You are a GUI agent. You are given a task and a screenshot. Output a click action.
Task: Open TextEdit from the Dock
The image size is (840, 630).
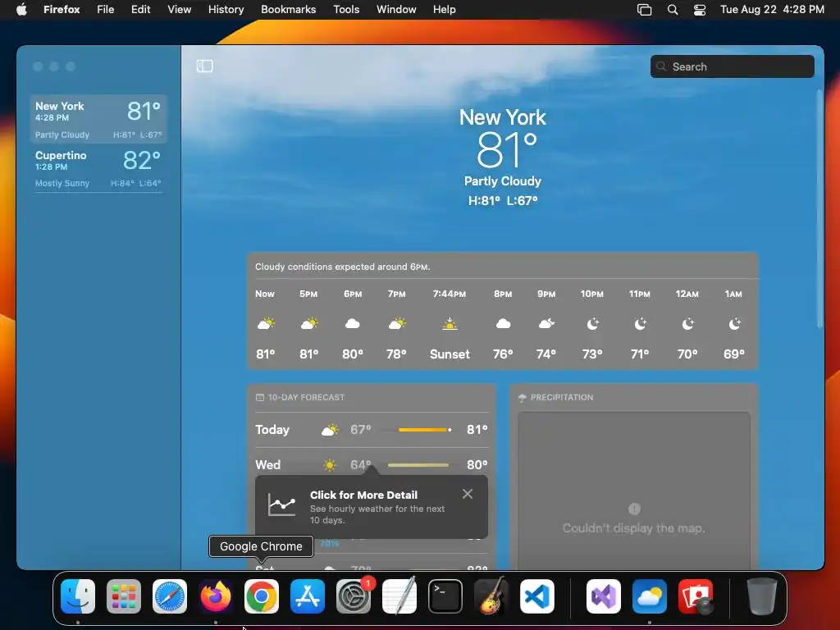tap(399, 596)
